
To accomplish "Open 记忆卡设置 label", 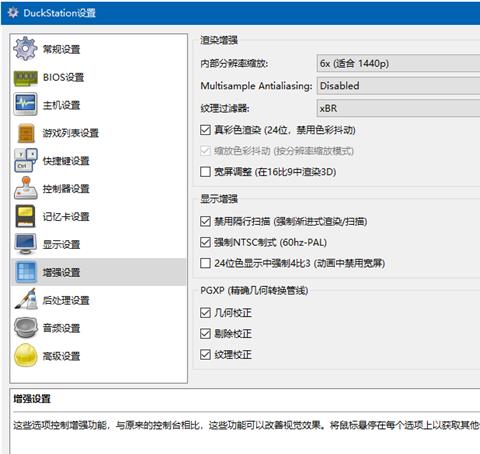I will click(66, 217).
